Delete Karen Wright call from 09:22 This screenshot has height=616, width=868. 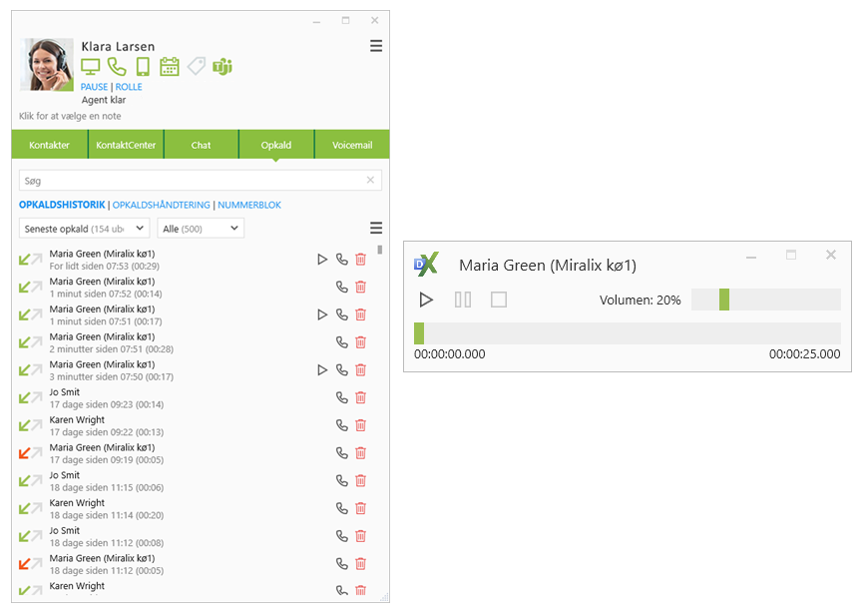click(x=361, y=425)
